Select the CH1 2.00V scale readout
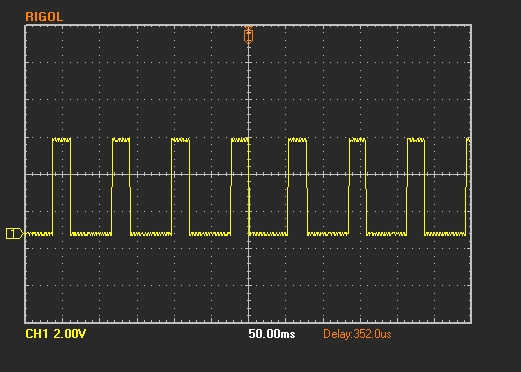 [x=56, y=334]
